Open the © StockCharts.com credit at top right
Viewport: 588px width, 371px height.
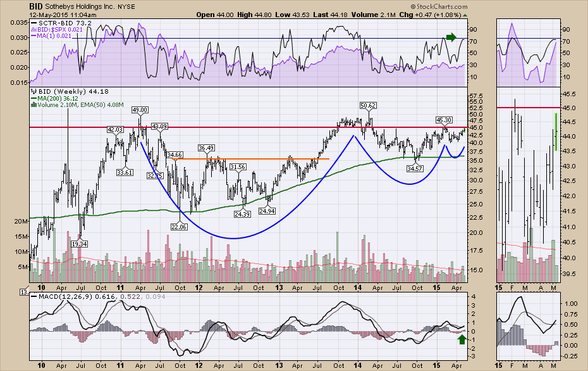439,6
